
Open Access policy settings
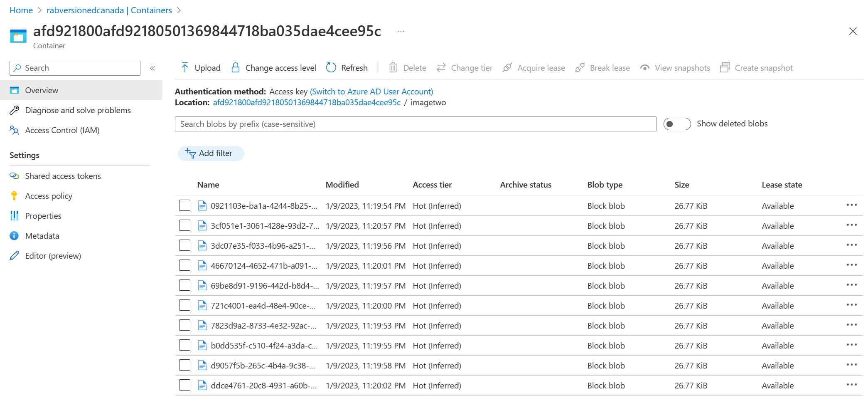pyautogui.click(x=48, y=195)
